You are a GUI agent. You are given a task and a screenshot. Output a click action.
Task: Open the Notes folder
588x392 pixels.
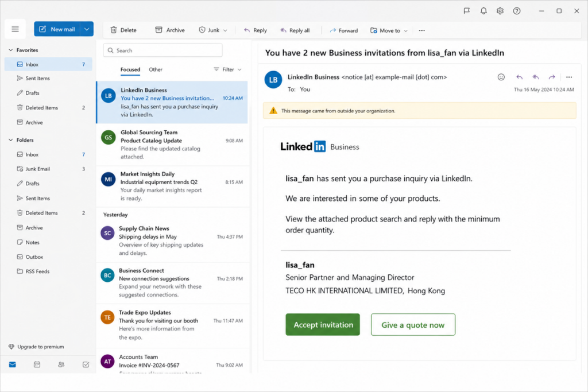click(48, 242)
